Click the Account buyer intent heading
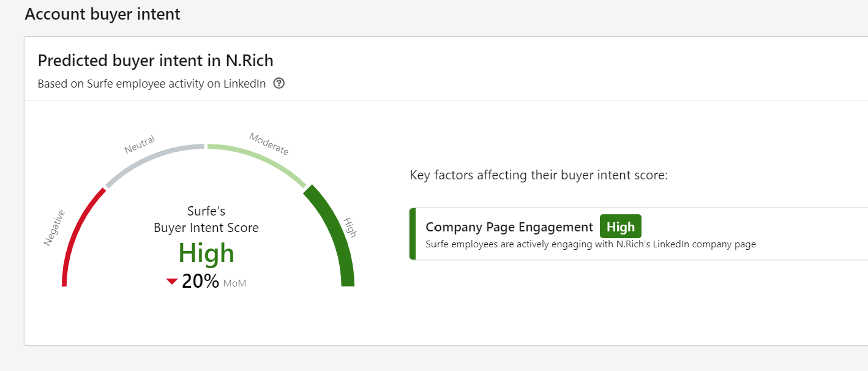This screenshot has width=868, height=371. tap(102, 14)
